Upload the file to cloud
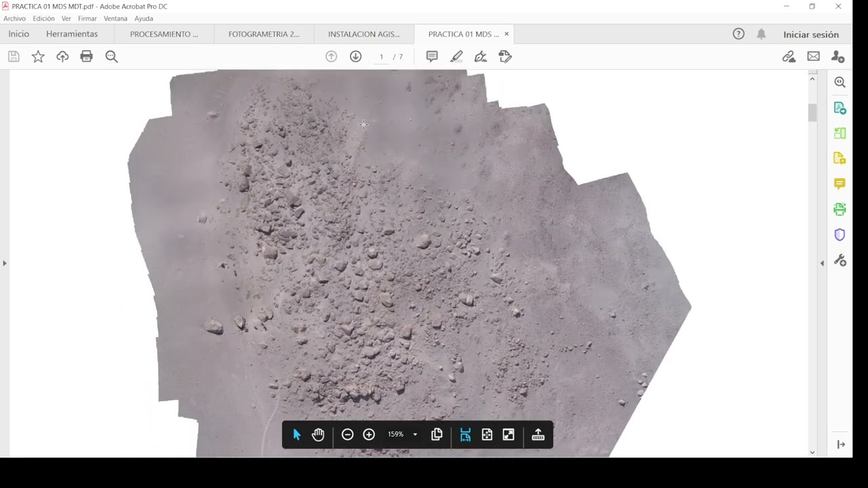The height and width of the screenshot is (488, 868). tap(62, 56)
